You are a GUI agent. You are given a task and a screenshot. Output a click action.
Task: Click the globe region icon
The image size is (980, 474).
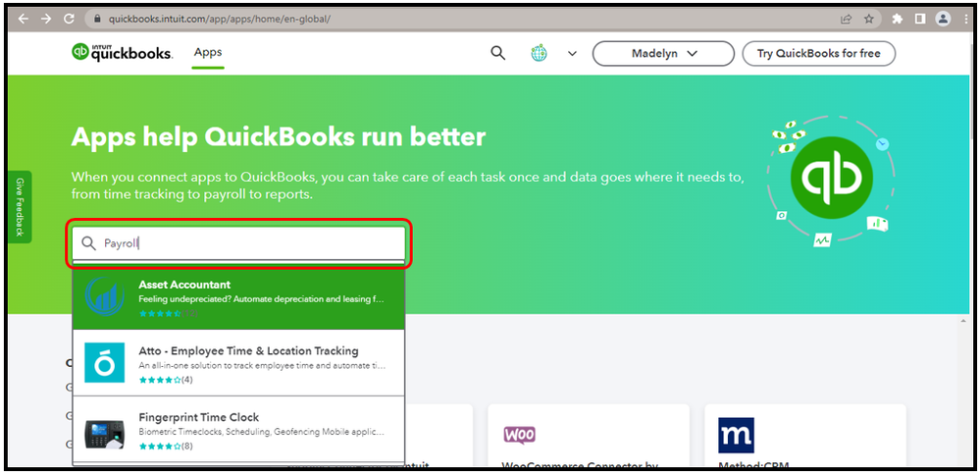click(539, 53)
